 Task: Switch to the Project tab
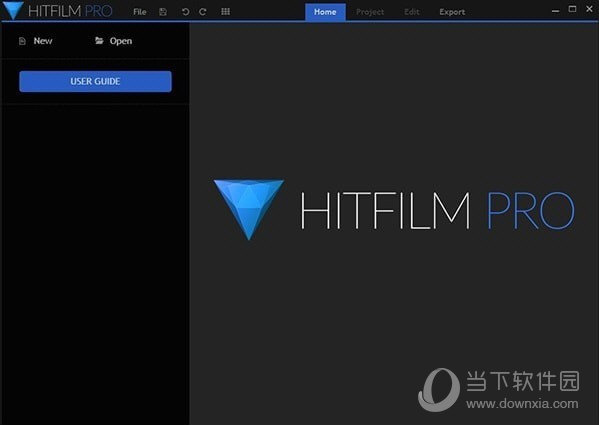(370, 12)
